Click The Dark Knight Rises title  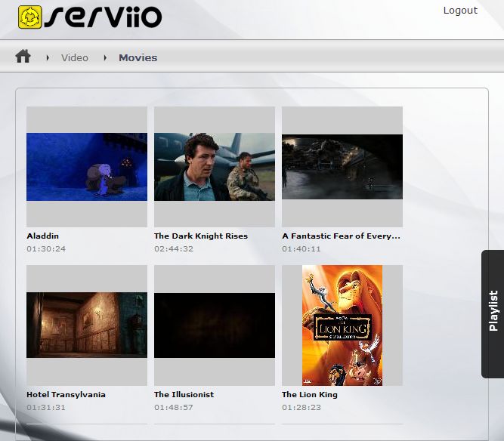tap(200, 236)
